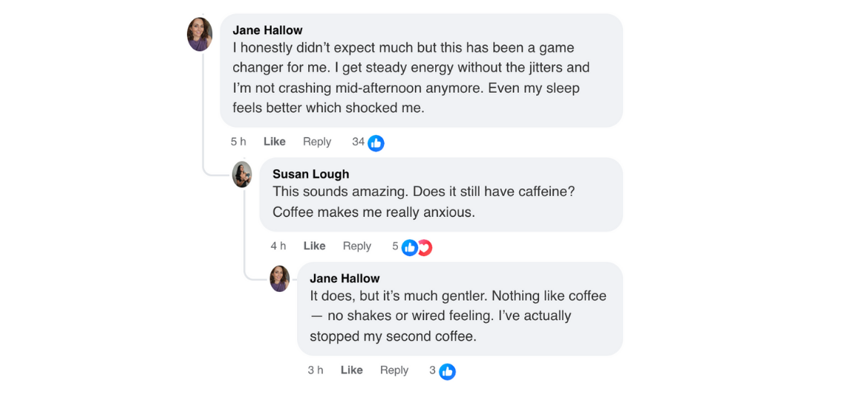Click thumbs-up reaction icon with 3 likes

(447, 371)
